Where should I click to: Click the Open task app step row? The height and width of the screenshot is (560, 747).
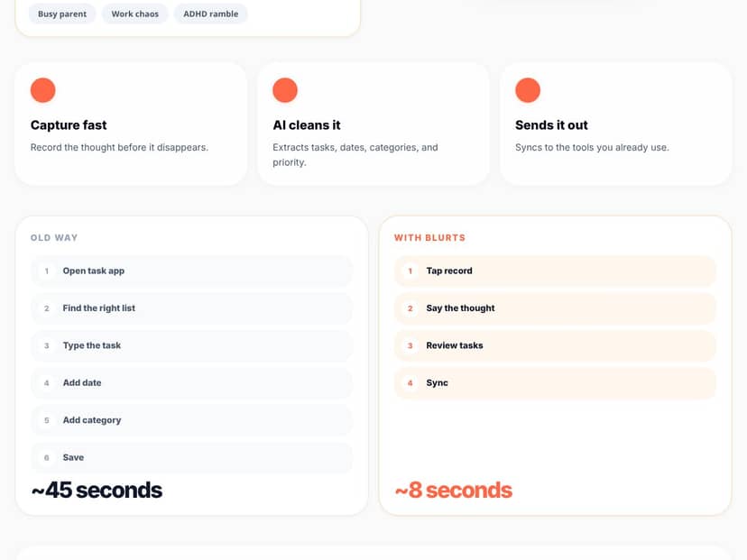click(192, 271)
